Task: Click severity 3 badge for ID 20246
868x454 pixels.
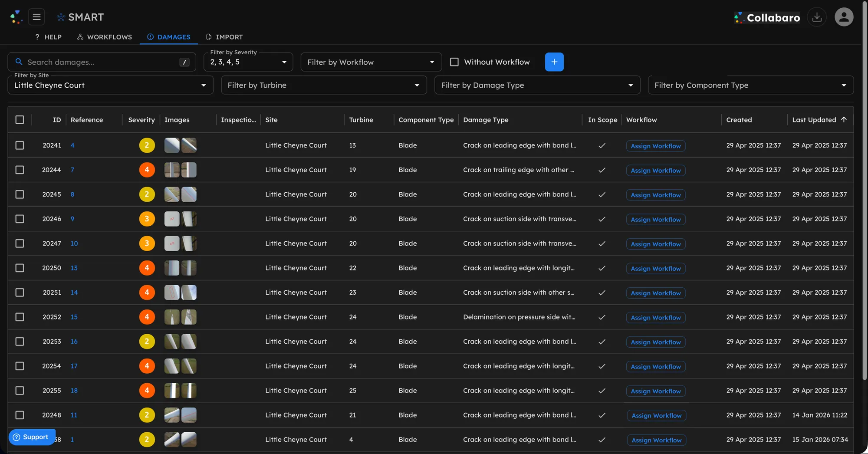Action: pos(147,219)
